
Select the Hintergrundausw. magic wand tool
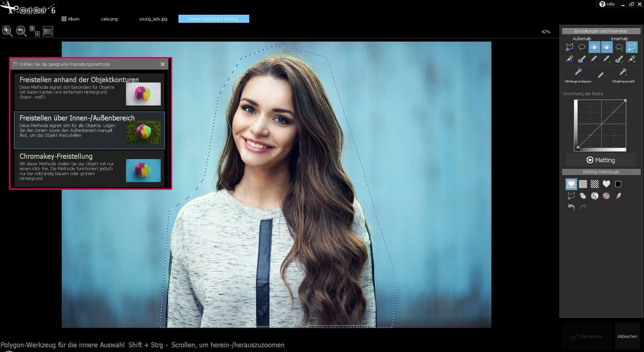[578, 72]
